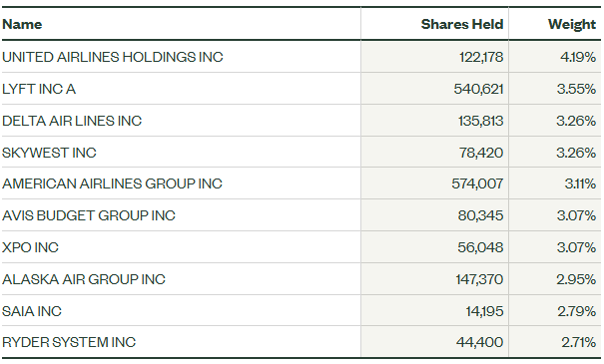This screenshot has height=364, width=604.
Task: Click shares value 44,400
Action: point(479,342)
